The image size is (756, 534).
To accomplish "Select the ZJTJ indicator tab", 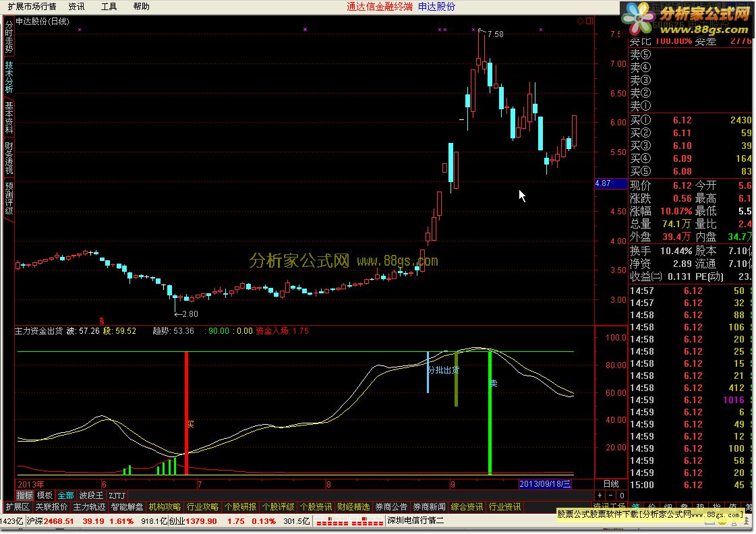I will coord(117,496).
